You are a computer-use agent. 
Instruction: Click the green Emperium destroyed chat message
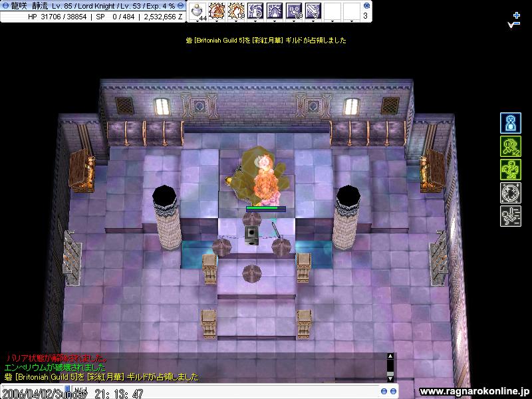coord(55,368)
